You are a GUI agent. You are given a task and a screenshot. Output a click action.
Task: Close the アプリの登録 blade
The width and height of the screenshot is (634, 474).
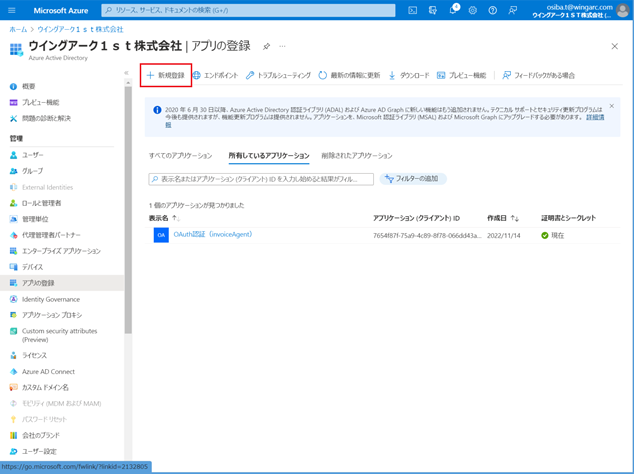point(615,47)
